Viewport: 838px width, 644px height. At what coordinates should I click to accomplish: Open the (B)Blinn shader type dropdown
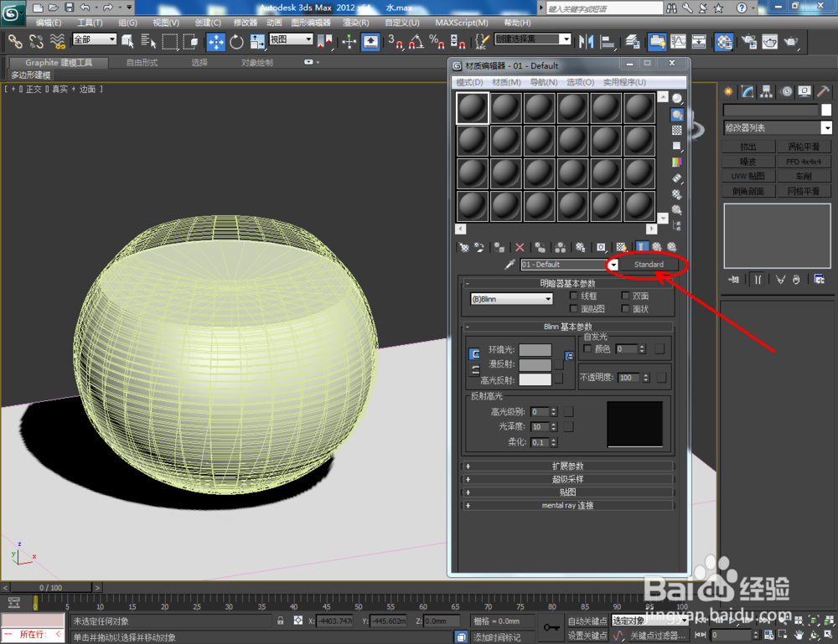pyautogui.click(x=511, y=299)
